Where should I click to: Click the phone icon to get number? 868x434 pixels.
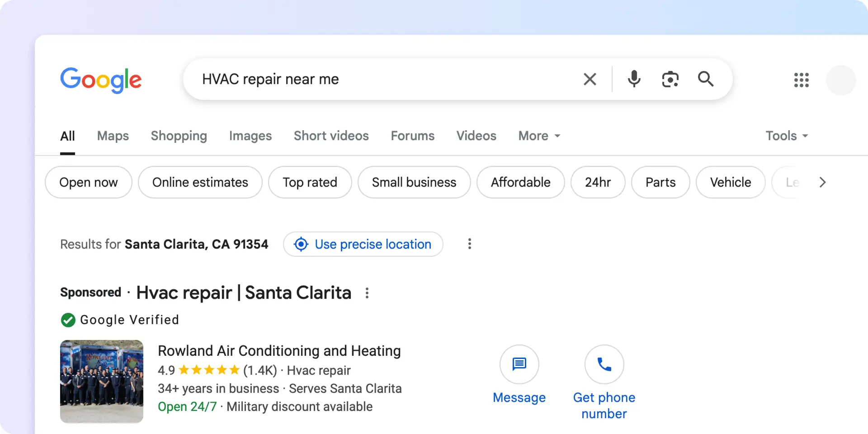tap(604, 364)
